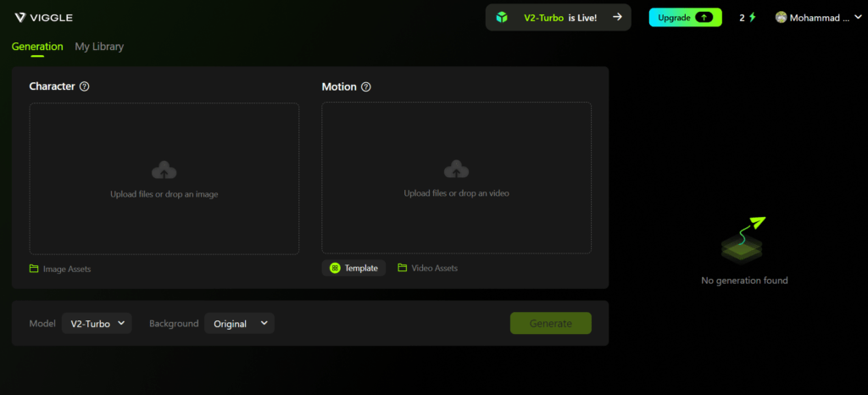Click the Character image upload drop area
Screen dimensions: 868x395
click(164, 178)
